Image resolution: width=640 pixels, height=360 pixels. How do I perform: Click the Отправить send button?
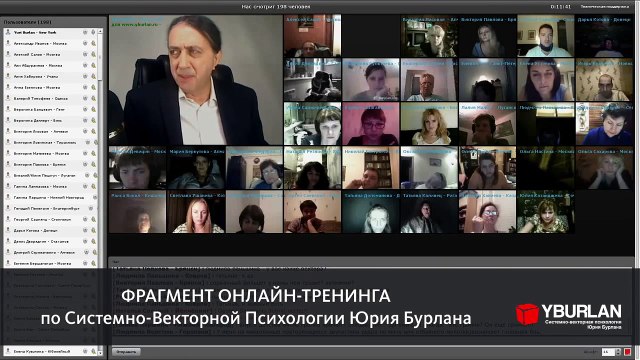126,351
